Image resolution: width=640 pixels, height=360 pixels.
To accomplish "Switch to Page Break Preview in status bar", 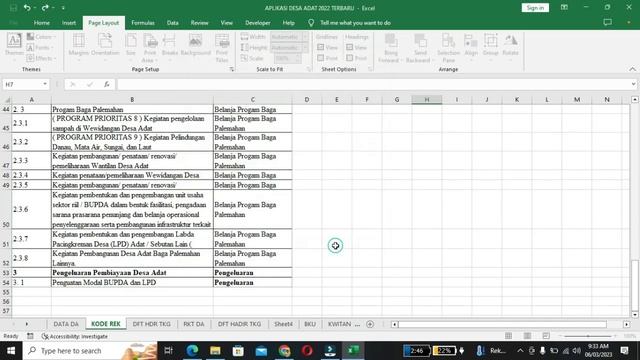I will click(546, 336).
